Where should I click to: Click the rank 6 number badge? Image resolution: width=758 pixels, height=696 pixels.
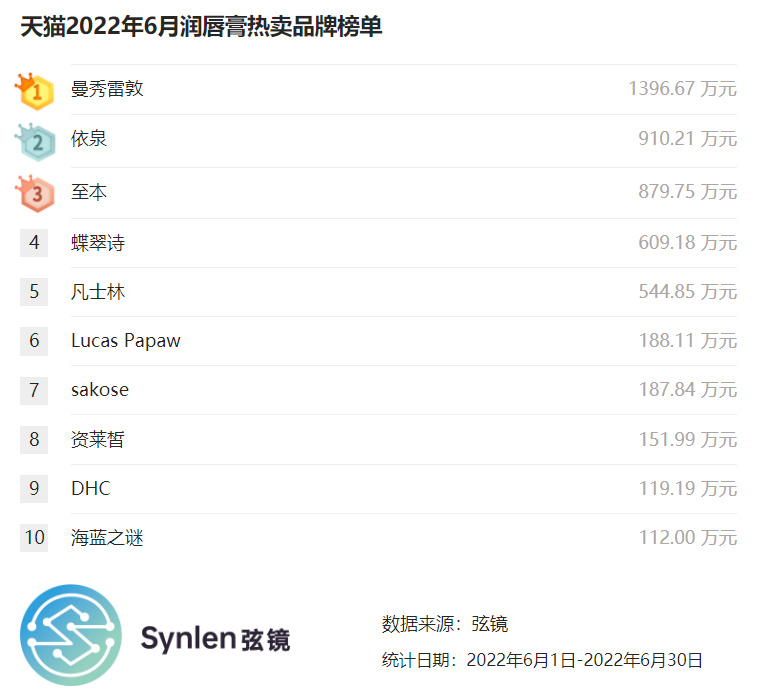[34, 340]
